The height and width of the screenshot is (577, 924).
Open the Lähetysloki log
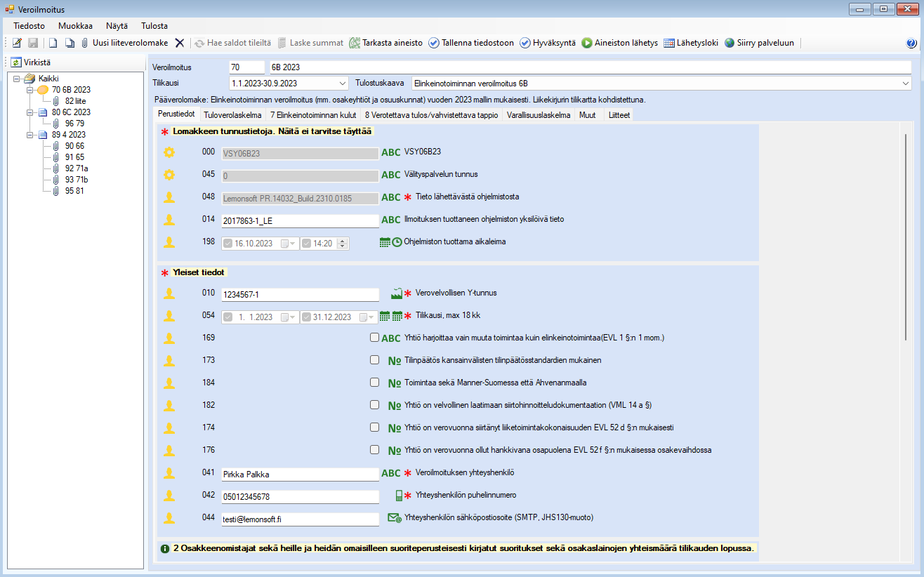coord(691,43)
